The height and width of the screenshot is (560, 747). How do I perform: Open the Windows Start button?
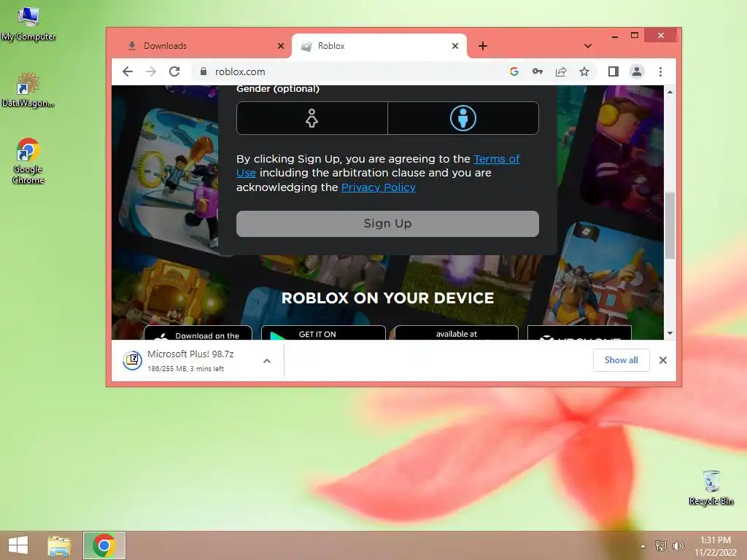pyautogui.click(x=18, y=545)
